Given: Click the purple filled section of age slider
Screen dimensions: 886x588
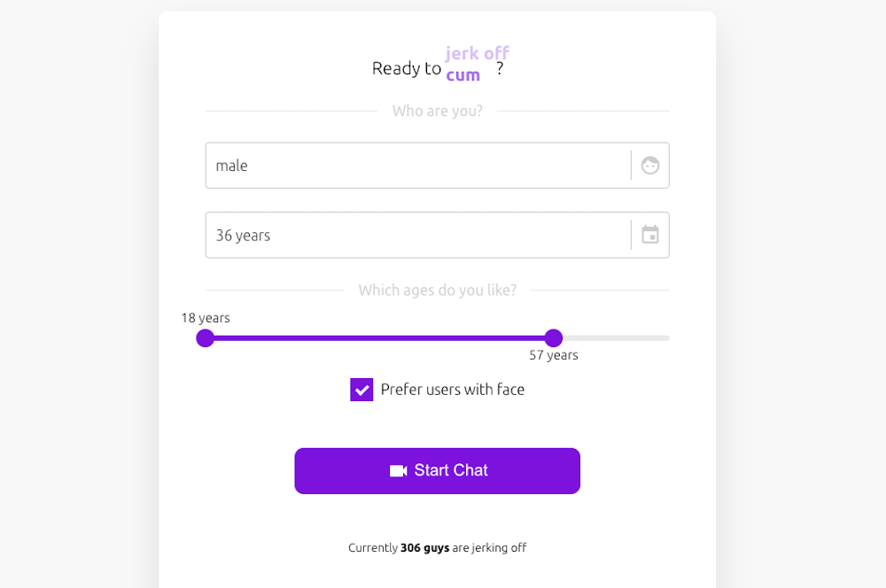Looking at the screenshot, I should pos(379,338).
